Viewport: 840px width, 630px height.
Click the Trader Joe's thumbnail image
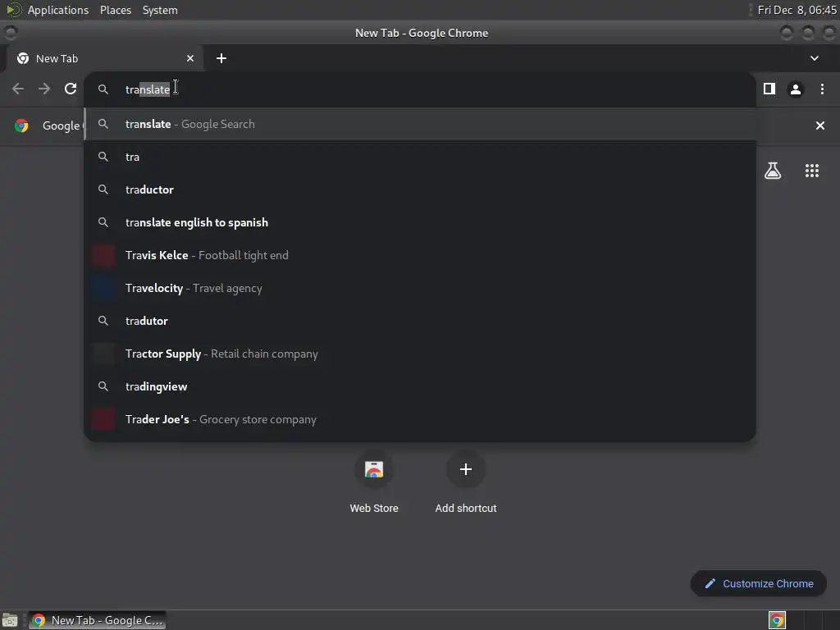[x=103, y=419]
